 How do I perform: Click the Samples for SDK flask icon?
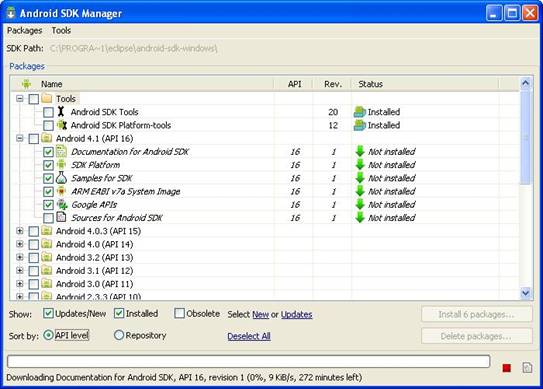coord(61,178)
